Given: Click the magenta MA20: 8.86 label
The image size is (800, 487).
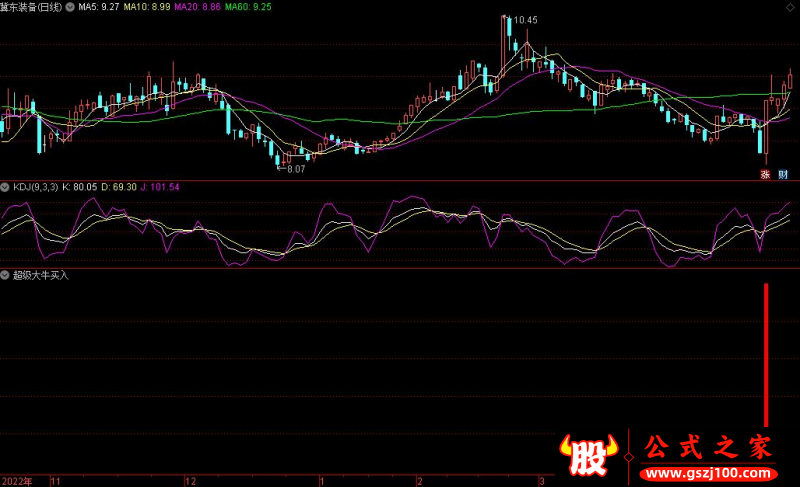Looking at the screenshot, I should coord(196,6).
